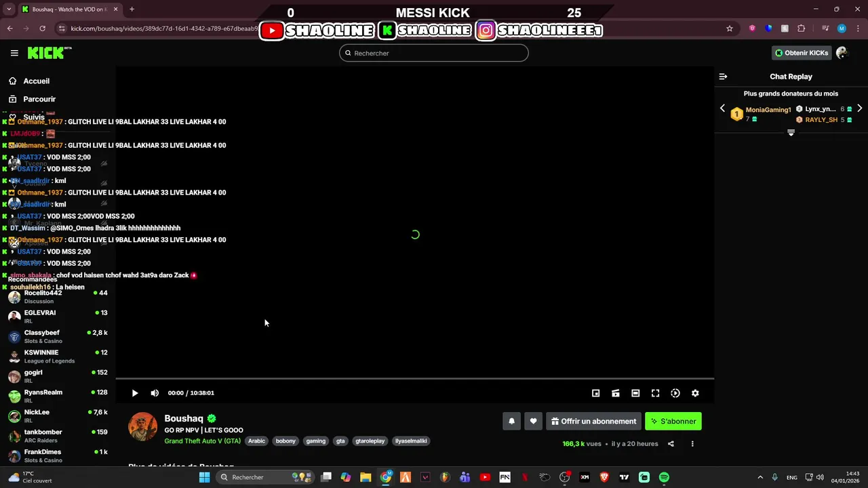This screenshot has width=868, height=488.
Task: Open Boushaq channel name link
Action: (184, 419)
